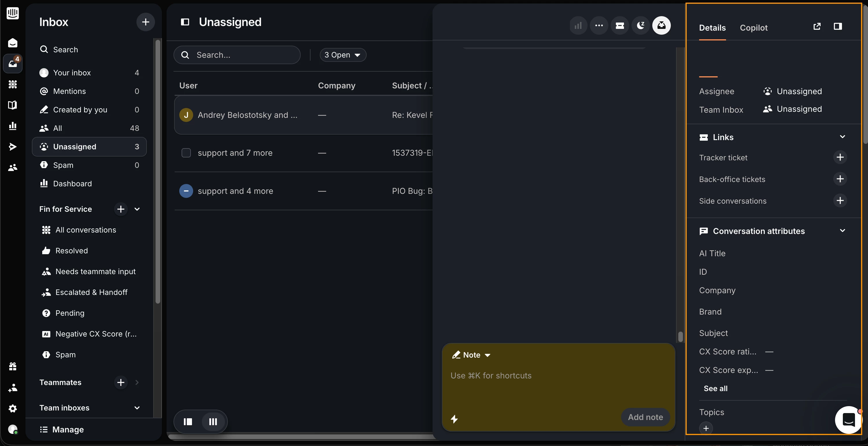Collapse the Conversation attributes section
The height and width of the screenshot is (446, 868).
(842, 231)
